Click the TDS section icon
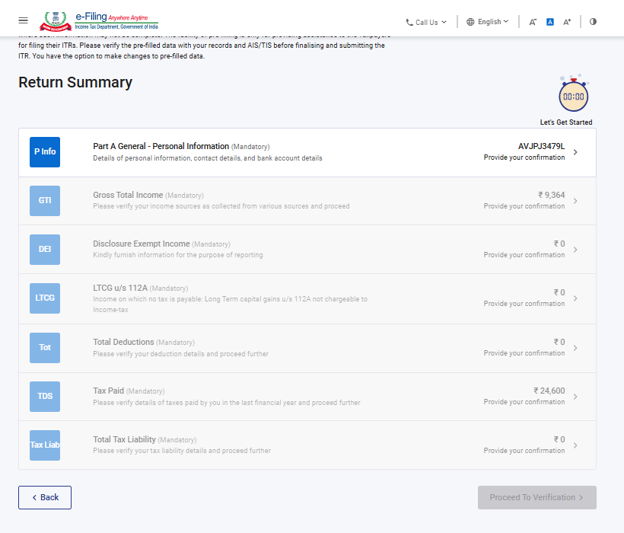 [45, 396]
